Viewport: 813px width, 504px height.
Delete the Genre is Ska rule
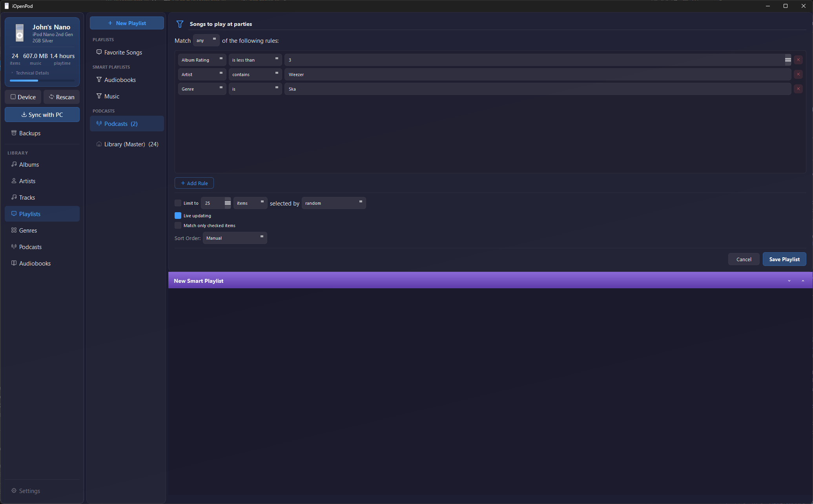798,89
